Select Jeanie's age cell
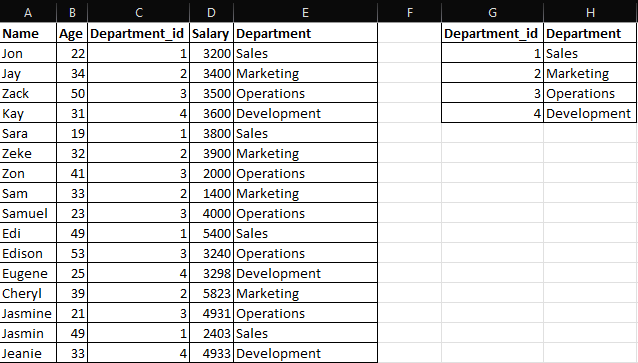This screenshot has width=638, height=363. point(72,353)
